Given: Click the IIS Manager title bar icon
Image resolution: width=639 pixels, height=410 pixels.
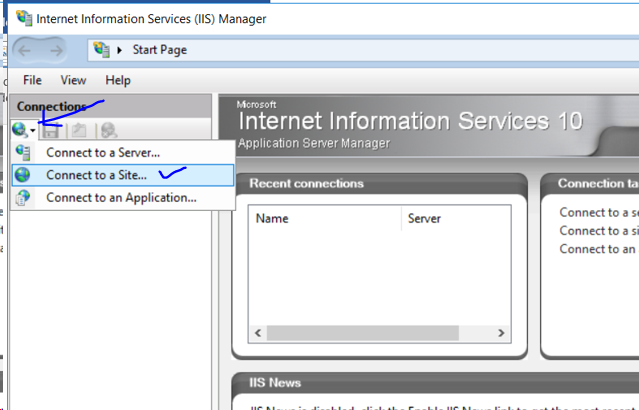Looking at the screenshot, I should (24, 18).
